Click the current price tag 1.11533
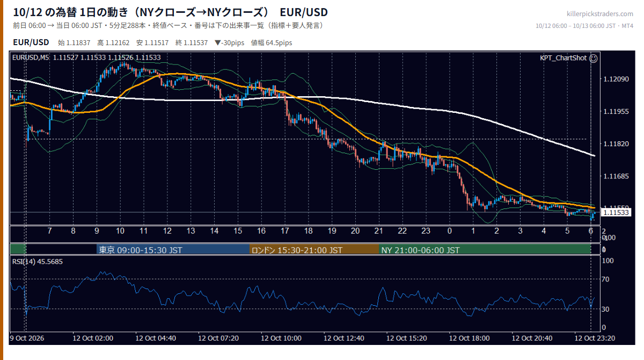The image size is (644, 360). pos(616,212)
